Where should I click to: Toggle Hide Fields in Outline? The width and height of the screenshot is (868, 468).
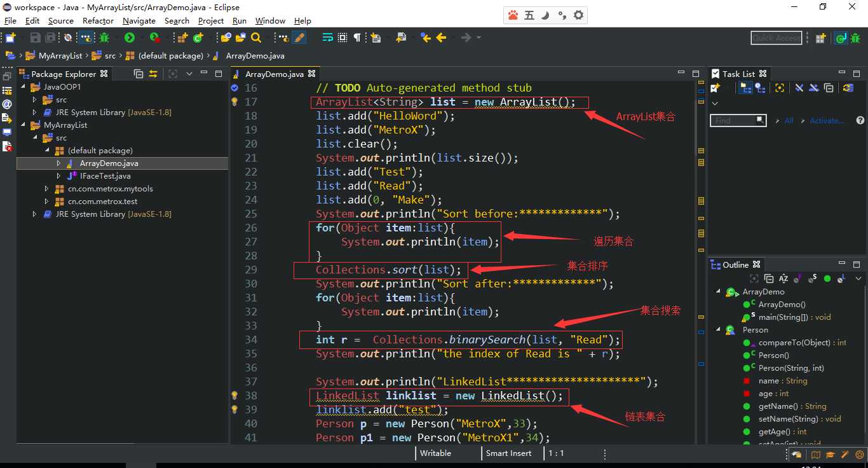point(798,279)
